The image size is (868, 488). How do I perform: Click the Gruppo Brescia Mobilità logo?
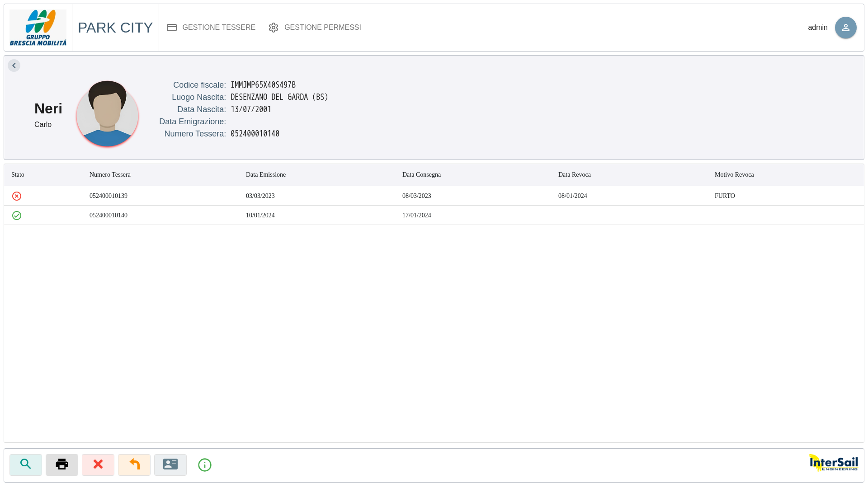click(x=38, y=28)
